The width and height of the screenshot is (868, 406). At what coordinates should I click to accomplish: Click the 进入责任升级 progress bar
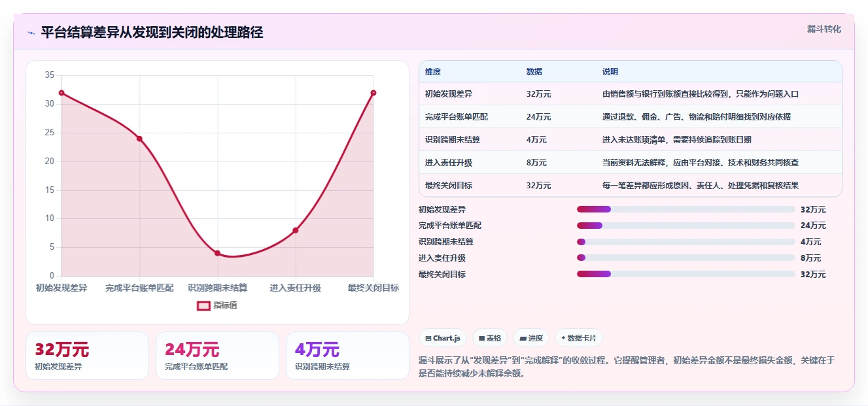click(686, 258)
